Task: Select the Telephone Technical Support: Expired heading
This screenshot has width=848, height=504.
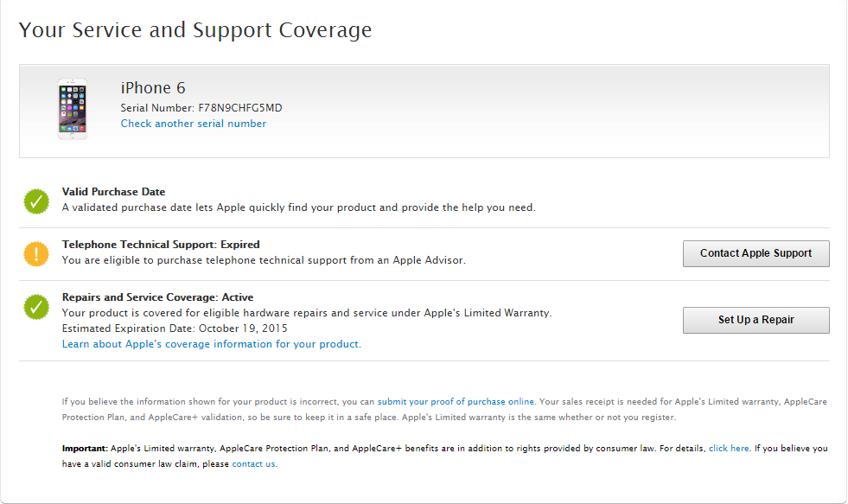Action: (x=161, y=245)
